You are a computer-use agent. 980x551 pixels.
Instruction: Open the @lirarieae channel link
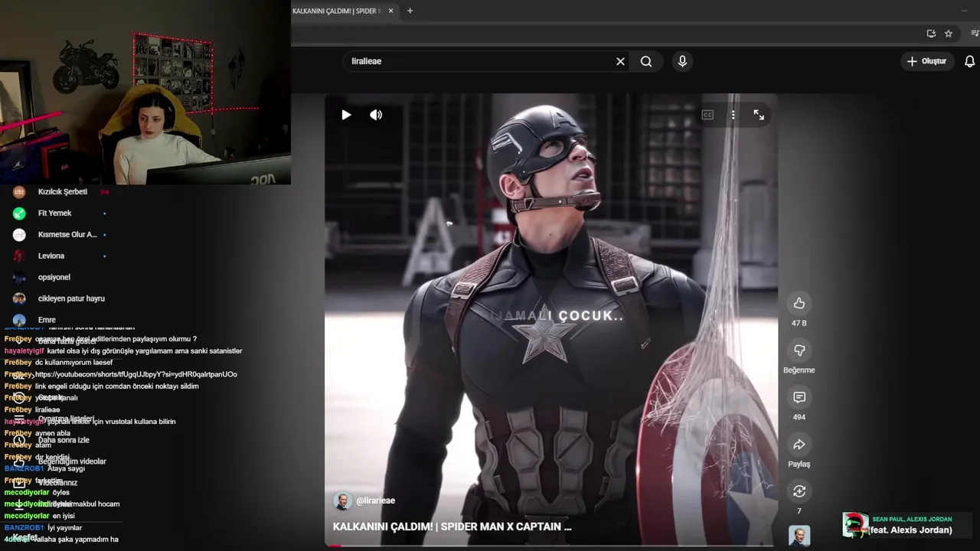coord(375,500)
